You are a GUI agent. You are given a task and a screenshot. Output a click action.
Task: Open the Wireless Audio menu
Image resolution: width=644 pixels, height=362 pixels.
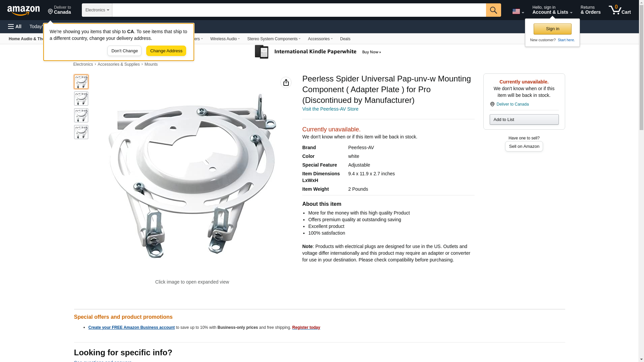(x=225, y=39)
